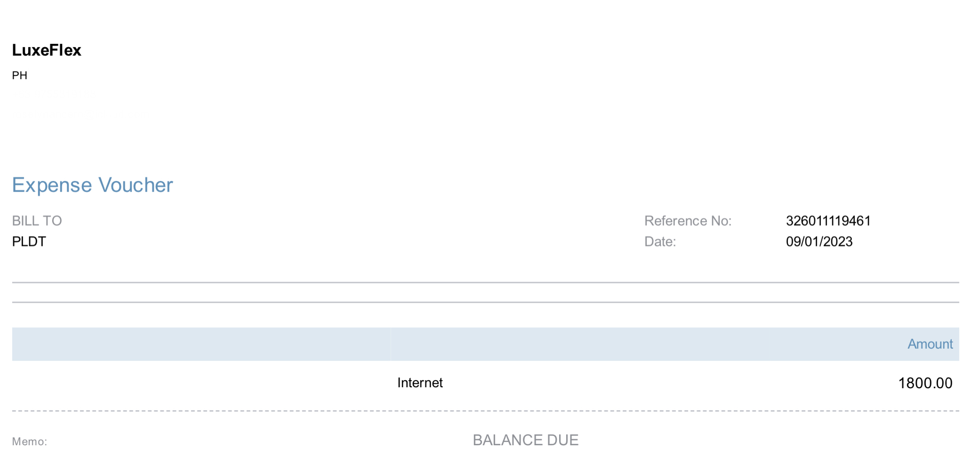The width and height of the screenshot is (980, 474).
Task: Select the Internet line item
Action: pyautogui.click(x=420, y=383)
